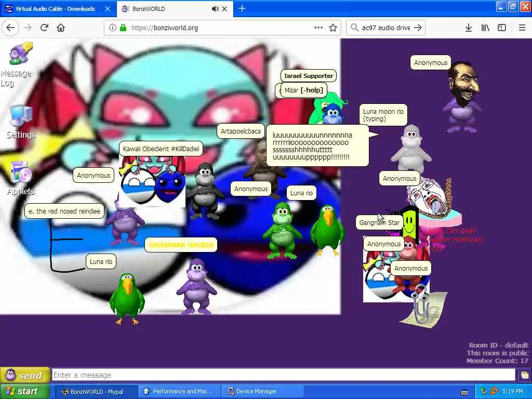This screenshot has width=532, height=399.
Task: Open the Firefox hamburger menu
Action: (x=522, y=28)
